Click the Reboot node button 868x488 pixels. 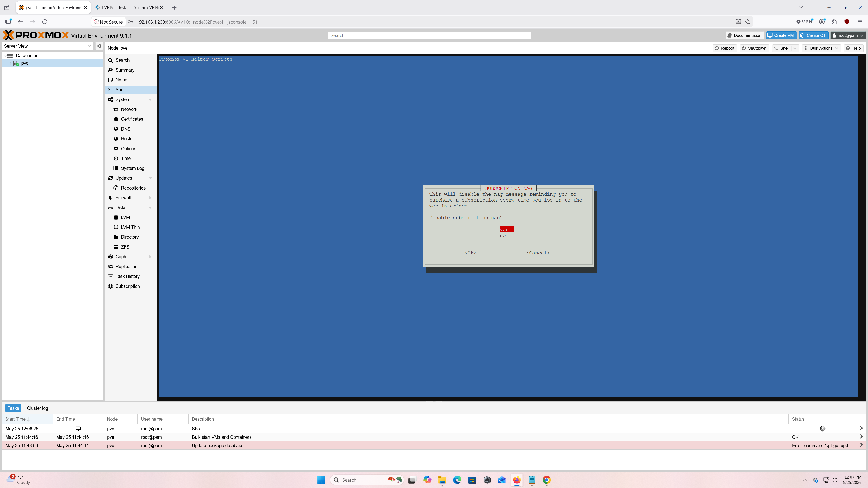point(724,48)
